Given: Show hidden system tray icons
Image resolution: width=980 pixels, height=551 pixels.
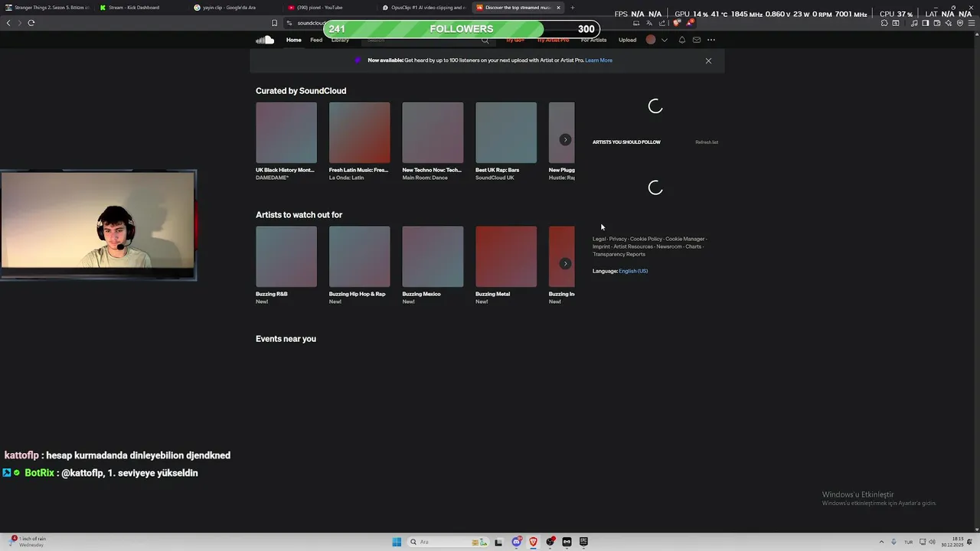Looking at the screenshot, I should [x=881, y=542].
